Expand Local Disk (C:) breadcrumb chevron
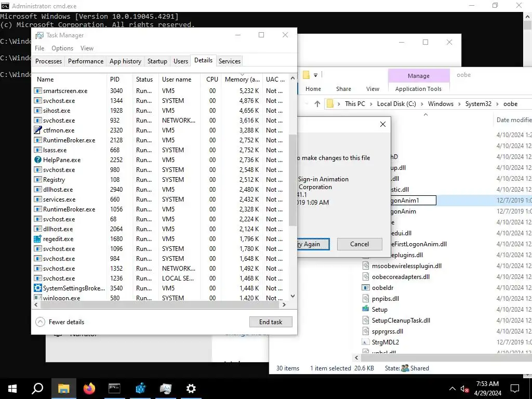 pyautogui.click(x=422, y=104)
